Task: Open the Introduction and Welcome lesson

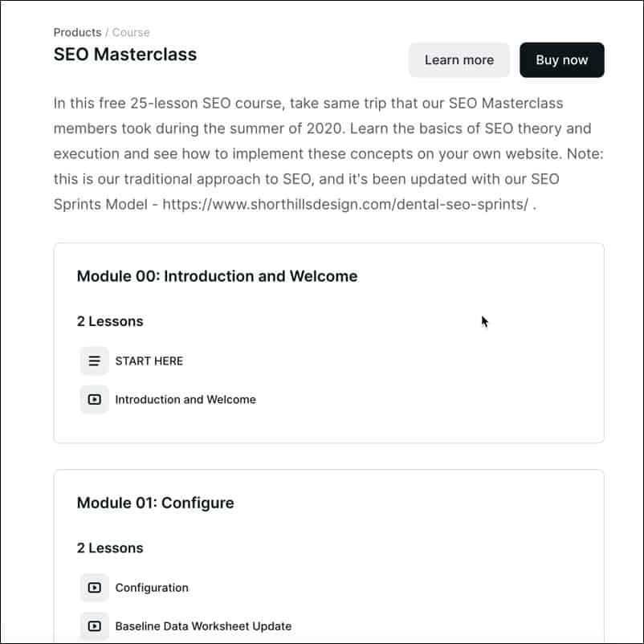Action: pyautogui.click(x=185, y=400)
